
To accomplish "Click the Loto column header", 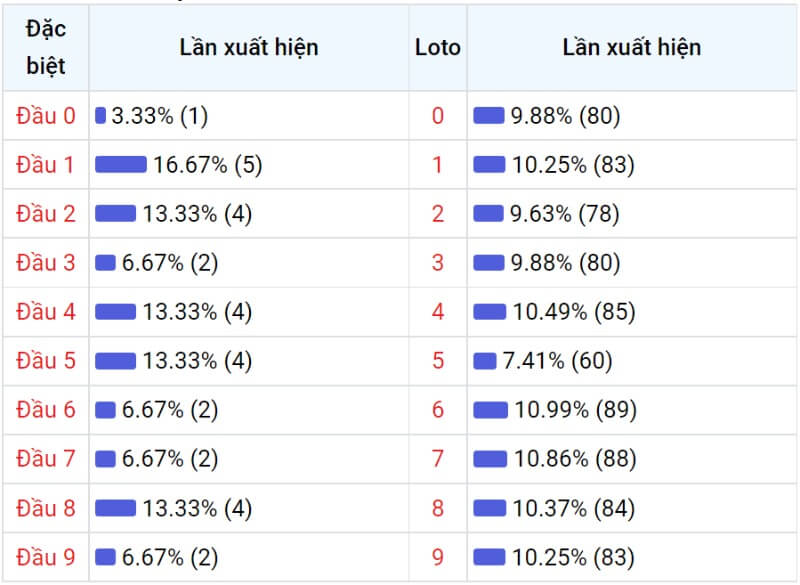I will coord(438,47).
